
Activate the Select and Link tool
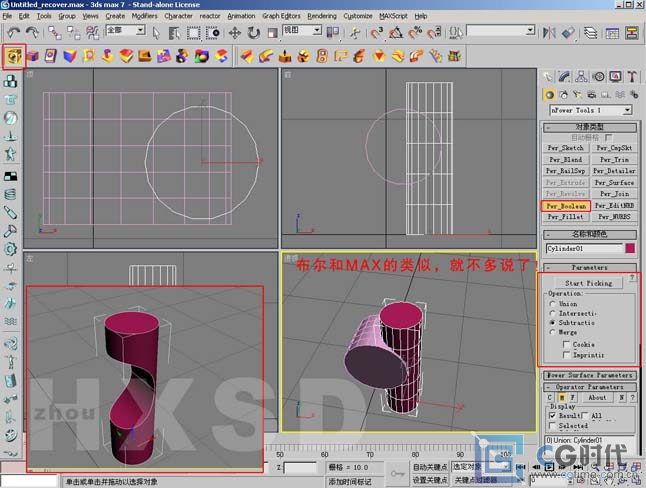54,33
